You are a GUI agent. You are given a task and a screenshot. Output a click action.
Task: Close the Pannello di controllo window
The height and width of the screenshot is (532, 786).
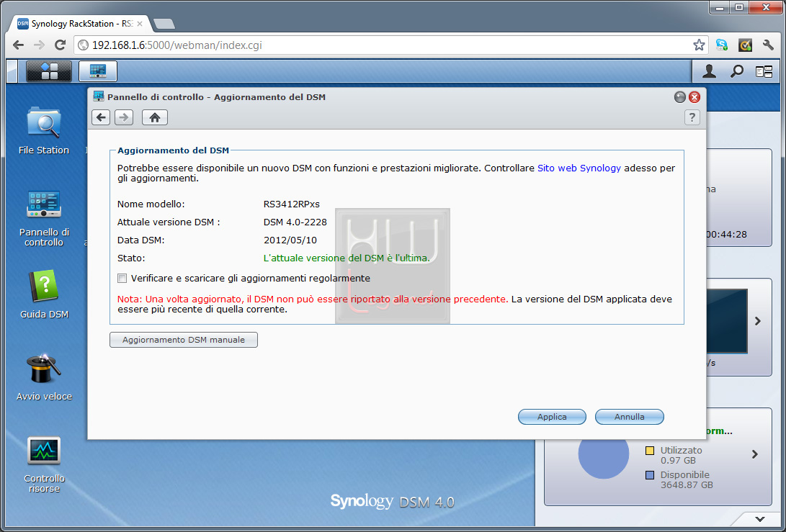[x=695, y=97]
